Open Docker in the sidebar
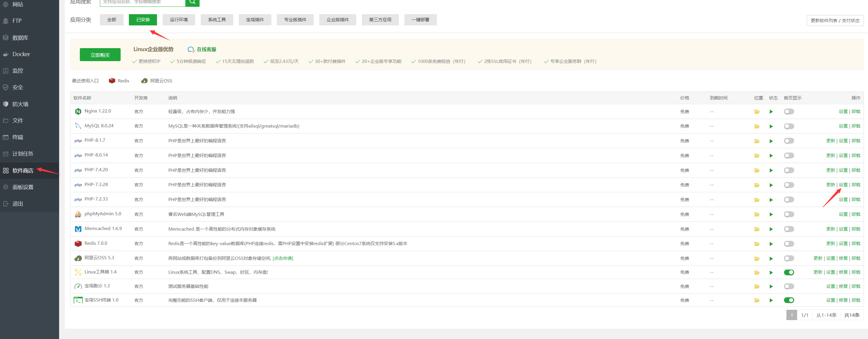This screenshot has height=339, width=868. 21,54
